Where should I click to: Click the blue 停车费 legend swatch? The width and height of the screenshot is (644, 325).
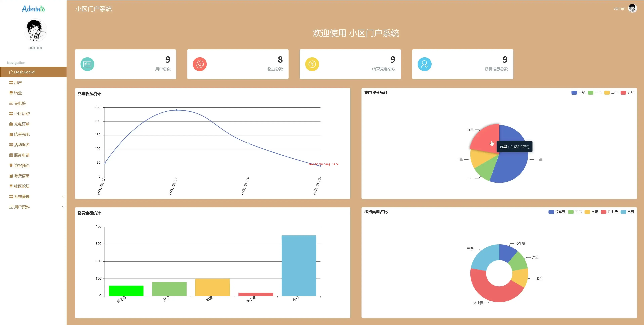pyautogui.click(x=551, y=212)
